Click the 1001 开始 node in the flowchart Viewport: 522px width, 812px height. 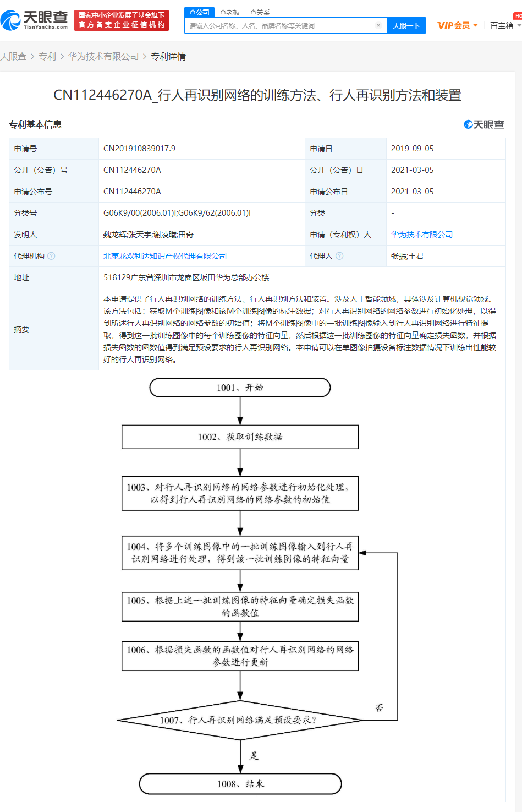click(239, 387)
